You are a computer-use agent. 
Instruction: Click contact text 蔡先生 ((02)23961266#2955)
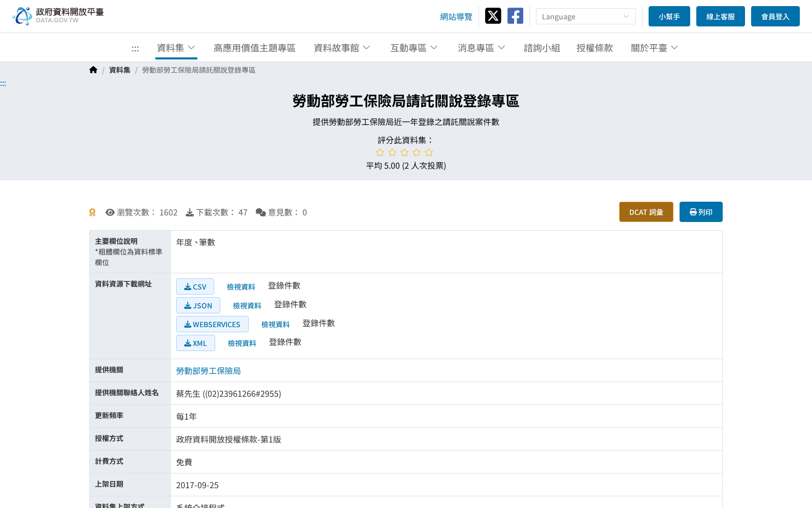(228, 394)
